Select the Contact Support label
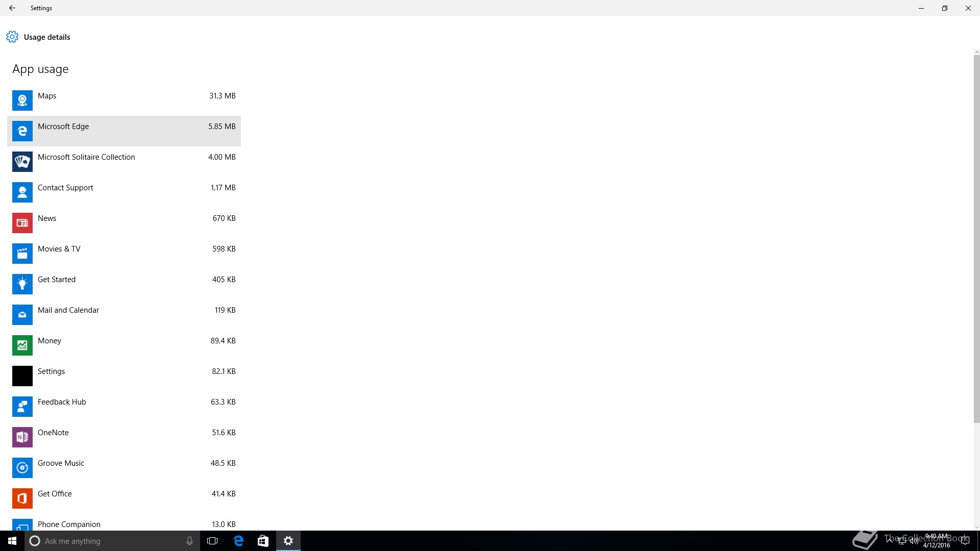 (65, 188)
